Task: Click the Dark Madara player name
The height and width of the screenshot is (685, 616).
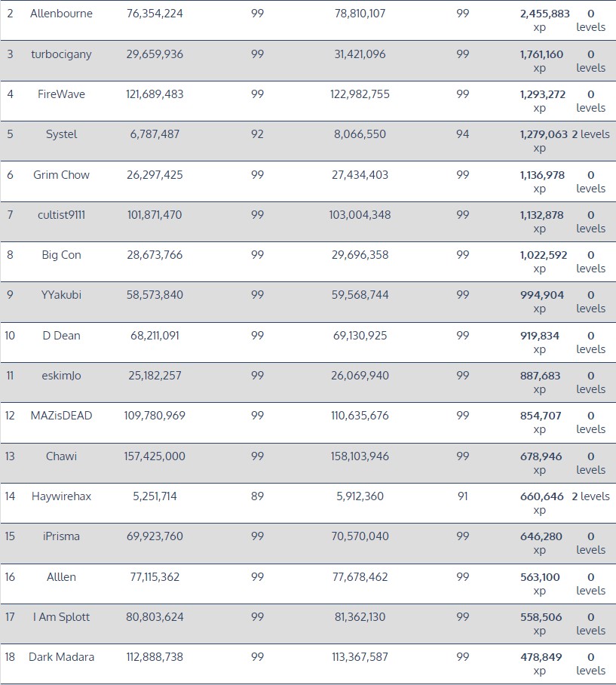Action: [61, 657]
